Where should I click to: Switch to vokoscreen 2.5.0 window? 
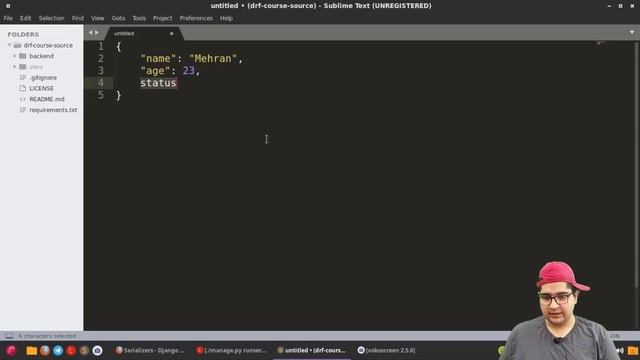pos(387,350)
